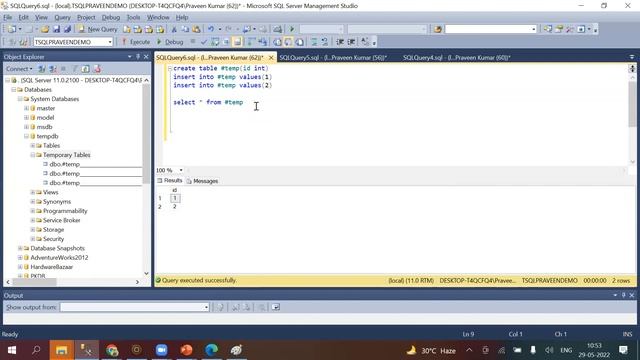This screenshot has height=360, width=640.
Task: Expand the Views folder
Action: coord(32,192)
